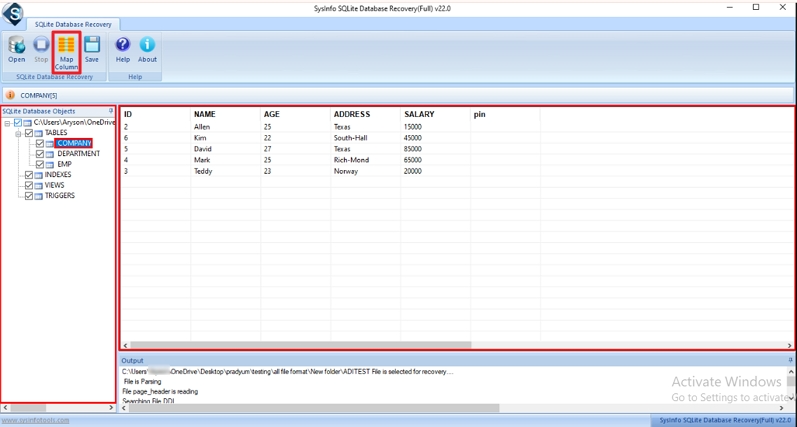Click the SysInfo application logo
The image size is (797, 427).
tap(13, 14)
